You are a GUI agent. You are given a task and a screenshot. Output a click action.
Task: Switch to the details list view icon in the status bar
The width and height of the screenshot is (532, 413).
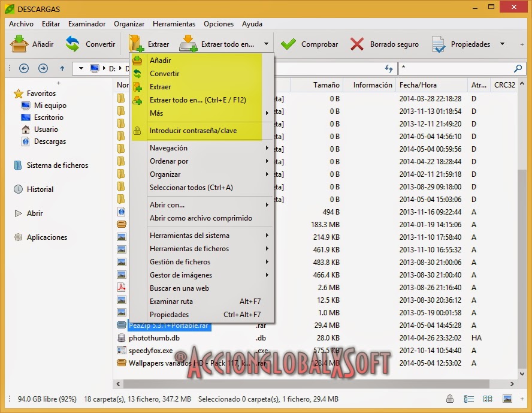(469, 399)
